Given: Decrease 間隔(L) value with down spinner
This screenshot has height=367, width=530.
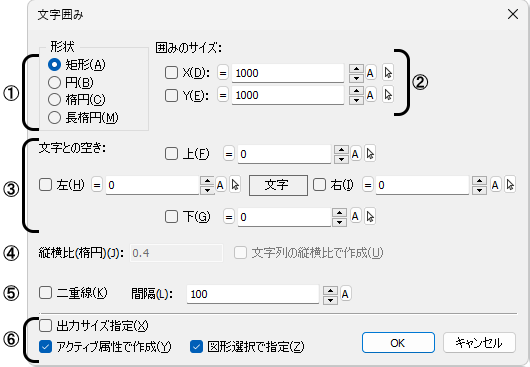Looking at the screenshot, I should click(330, 299).
